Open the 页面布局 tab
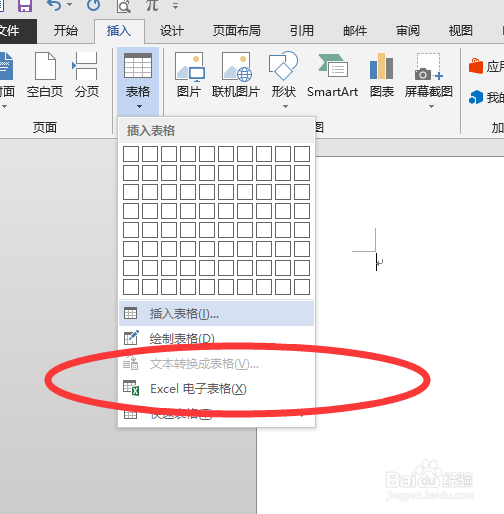504x514 pixels. [237, 31]
